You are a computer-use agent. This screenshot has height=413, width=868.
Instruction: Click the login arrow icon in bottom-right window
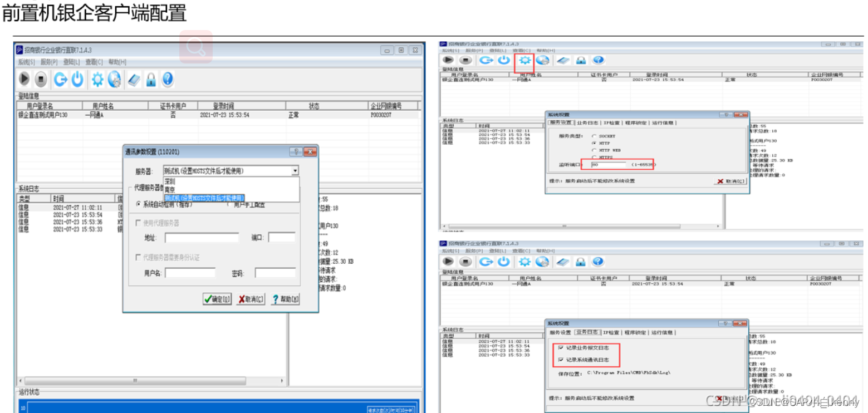coord(486,261)
